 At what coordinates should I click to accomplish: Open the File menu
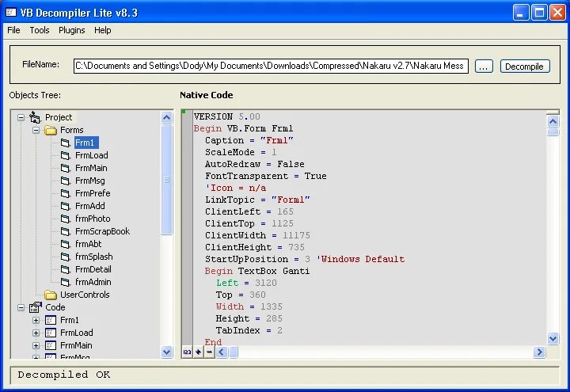point(13,30)
